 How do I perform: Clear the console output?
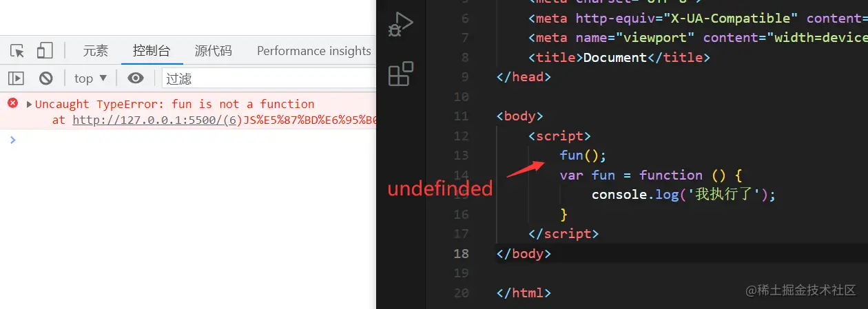click(x=45, y=78)
